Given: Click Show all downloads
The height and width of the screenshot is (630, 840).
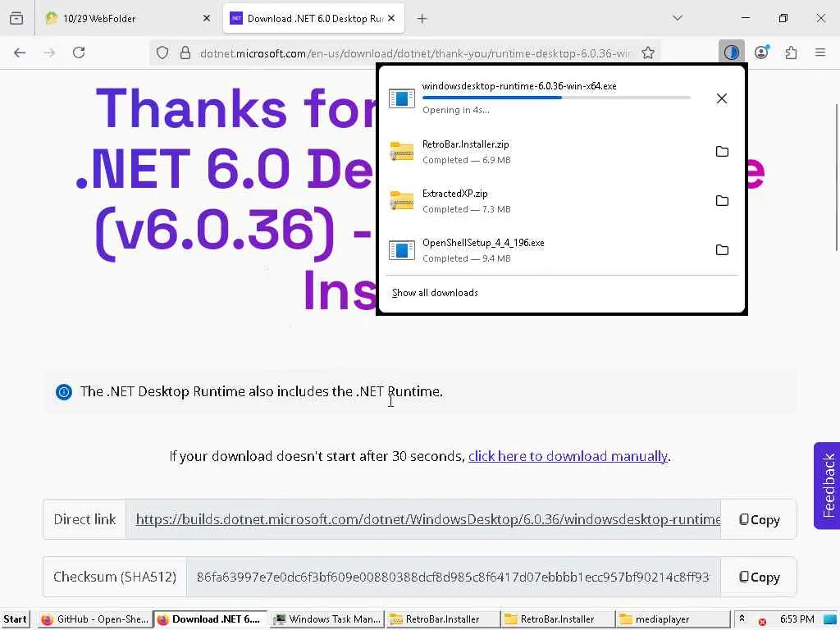Looking at the screenshot, I should (x=435, y=293).
